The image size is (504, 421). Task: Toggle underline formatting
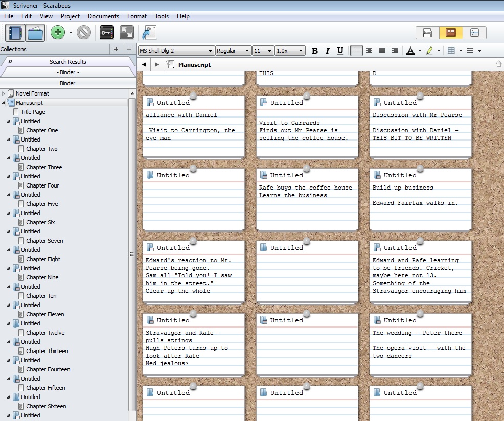(x=340, y=51)
